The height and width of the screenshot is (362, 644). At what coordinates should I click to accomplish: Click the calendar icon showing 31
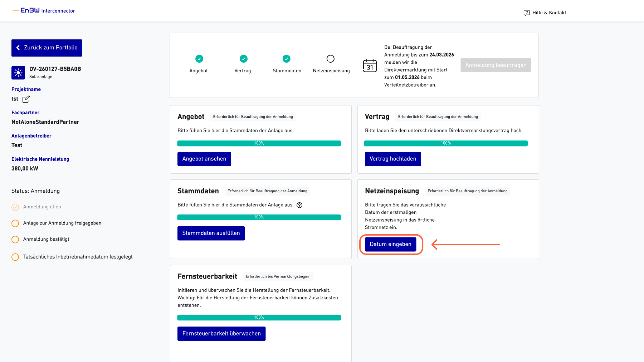coord(370,66)
